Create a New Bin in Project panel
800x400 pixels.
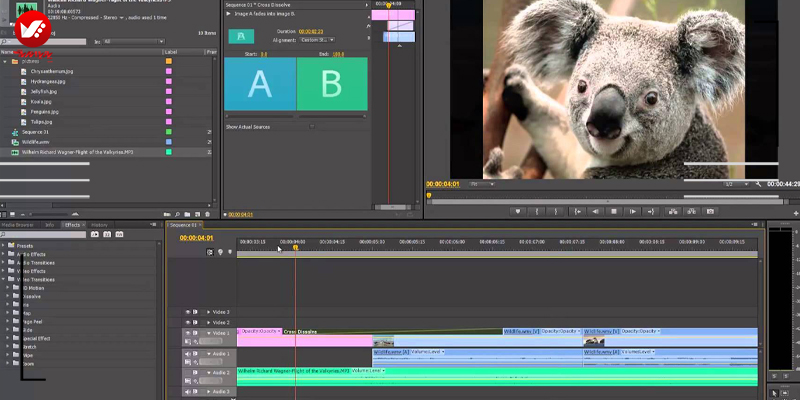187,214
